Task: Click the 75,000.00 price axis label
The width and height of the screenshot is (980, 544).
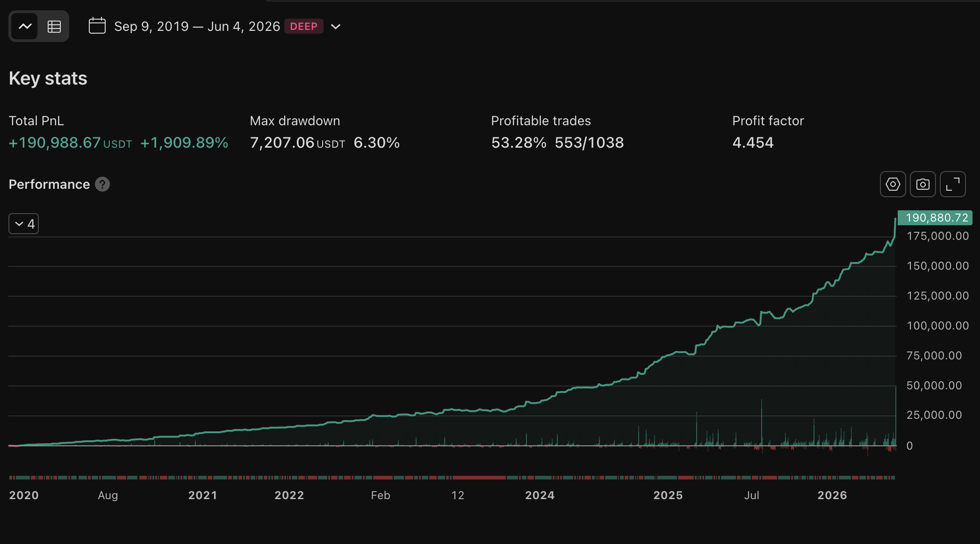Action: pos(934,356)
